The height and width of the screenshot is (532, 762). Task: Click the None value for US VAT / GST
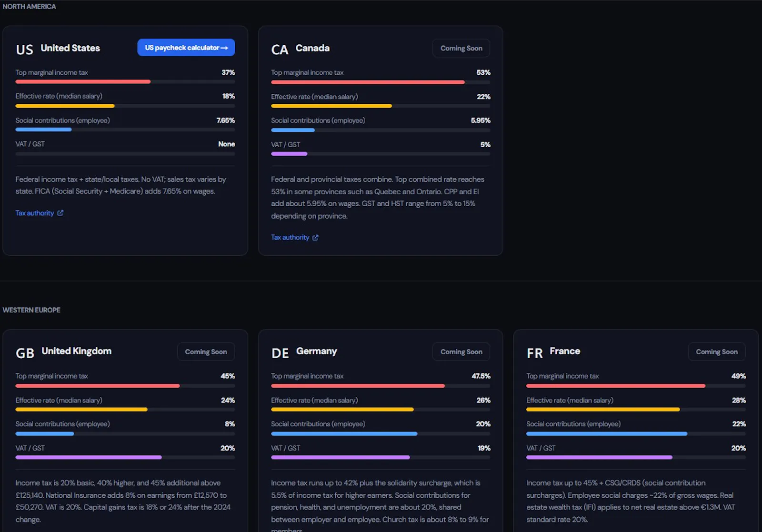(227, 144)
